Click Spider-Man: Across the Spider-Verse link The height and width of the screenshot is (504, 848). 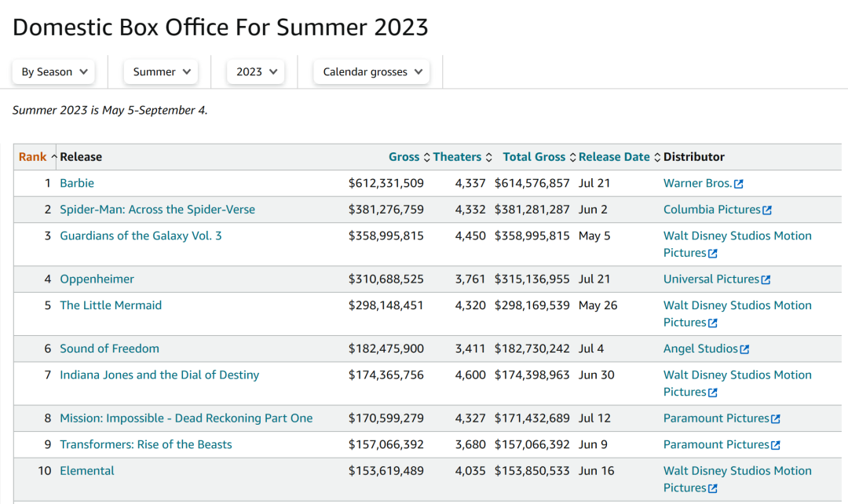point(157,210)
